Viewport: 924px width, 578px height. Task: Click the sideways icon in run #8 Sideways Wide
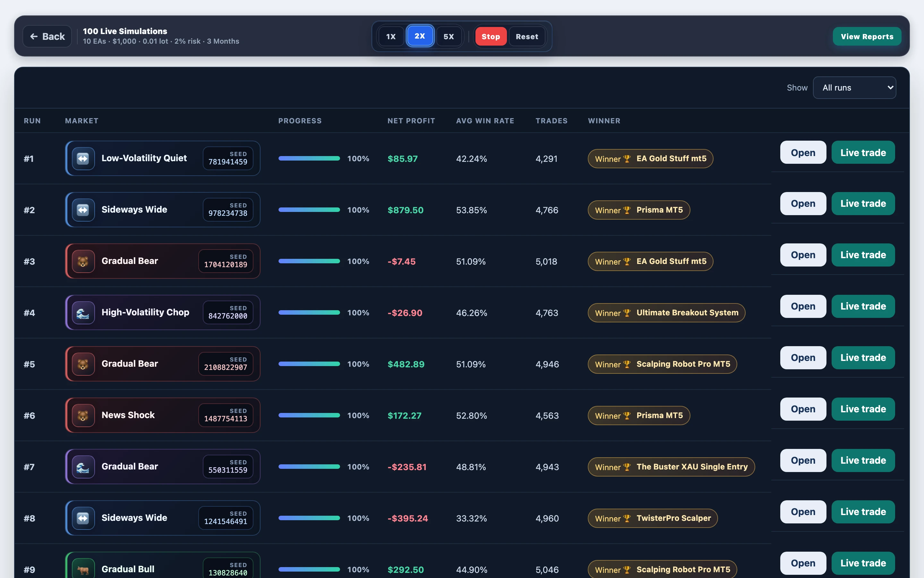tap(83, 518)
